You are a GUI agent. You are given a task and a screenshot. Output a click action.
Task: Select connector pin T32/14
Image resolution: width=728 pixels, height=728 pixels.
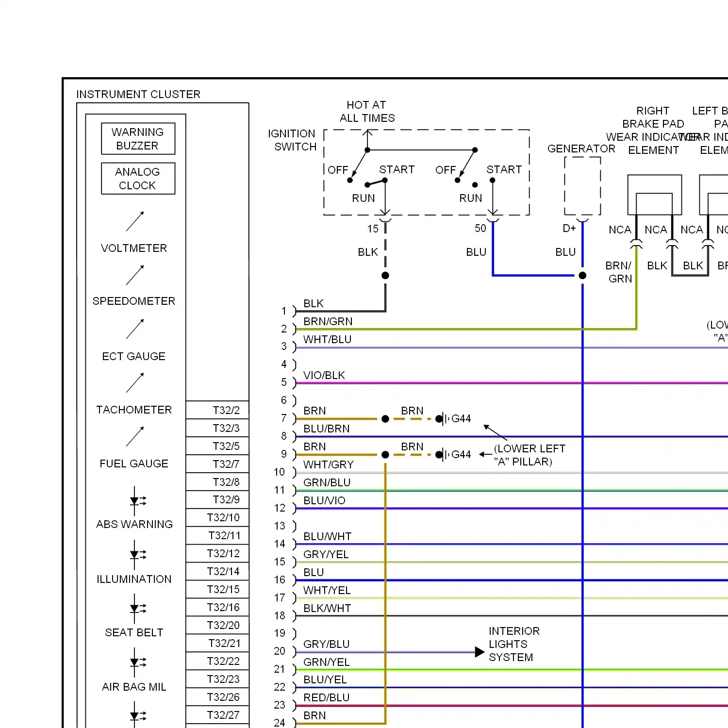point(217,571)
